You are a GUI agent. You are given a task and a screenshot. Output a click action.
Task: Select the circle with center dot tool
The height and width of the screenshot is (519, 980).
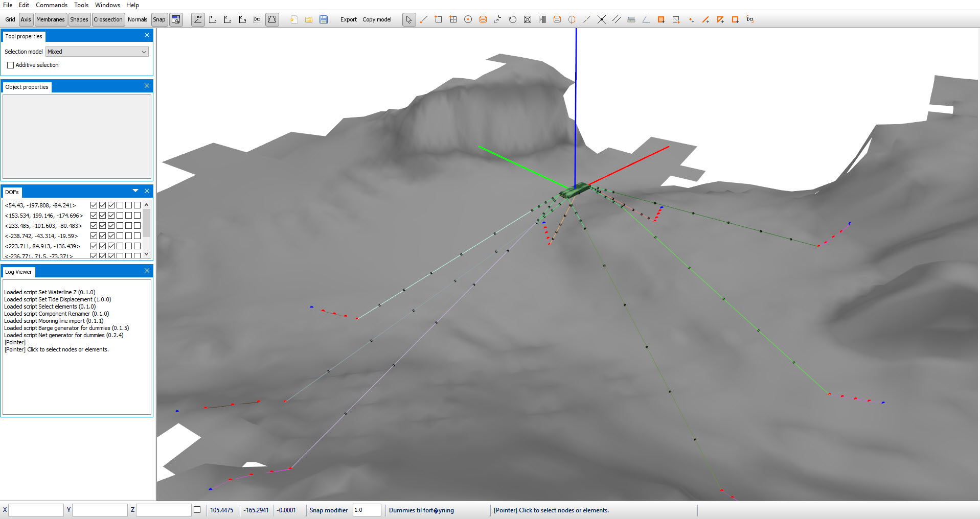468,19
